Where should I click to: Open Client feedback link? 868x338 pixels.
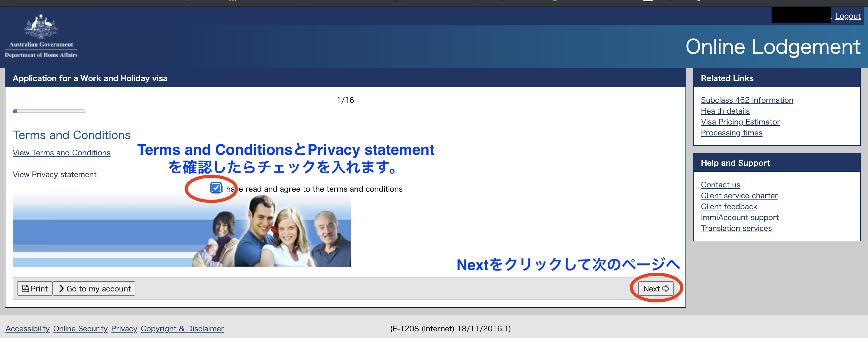(x=729, y=206)
